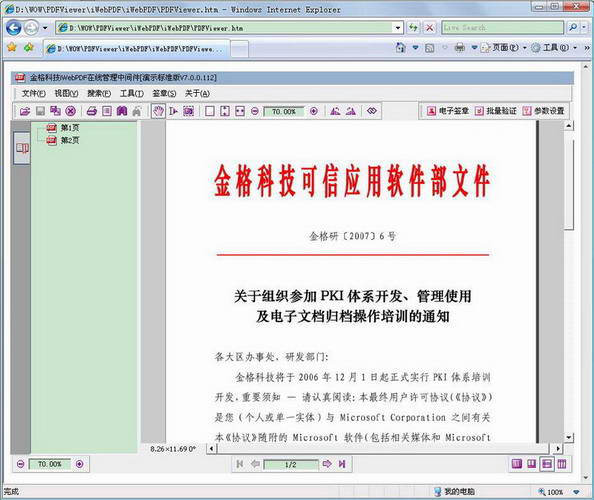
Task: Click the binoculars search icon
Action: point(122,111)
